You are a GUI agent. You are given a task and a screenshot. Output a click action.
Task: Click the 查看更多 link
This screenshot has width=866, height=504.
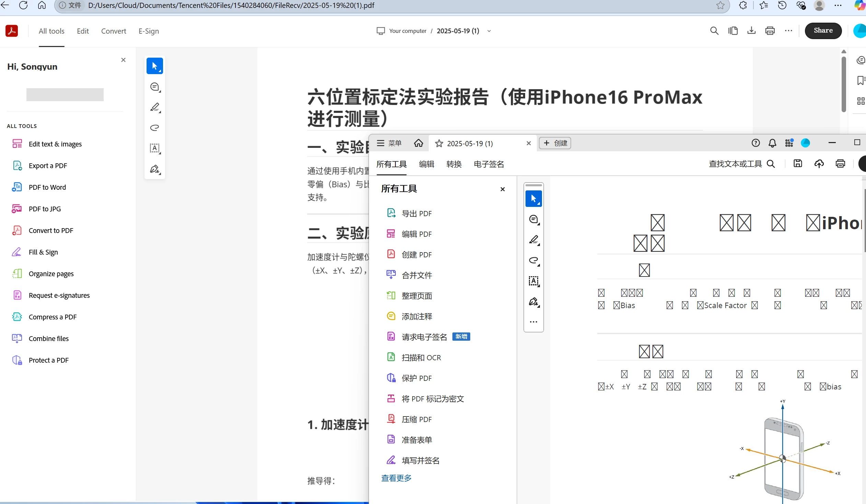[x=396, y=478]
